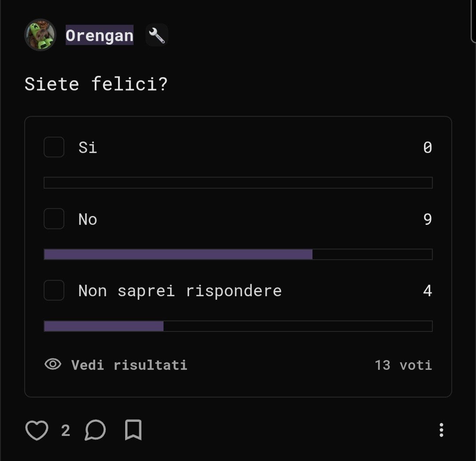
Task: Click the "Non saprei rispondere" label
Action: click(x=180, y=291)
